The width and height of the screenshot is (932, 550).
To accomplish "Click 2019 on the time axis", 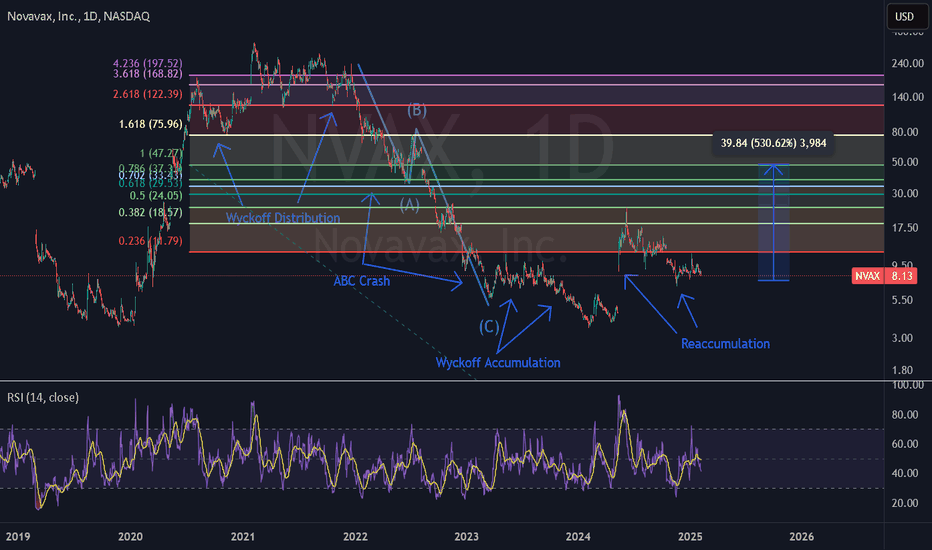I will 18,536.
